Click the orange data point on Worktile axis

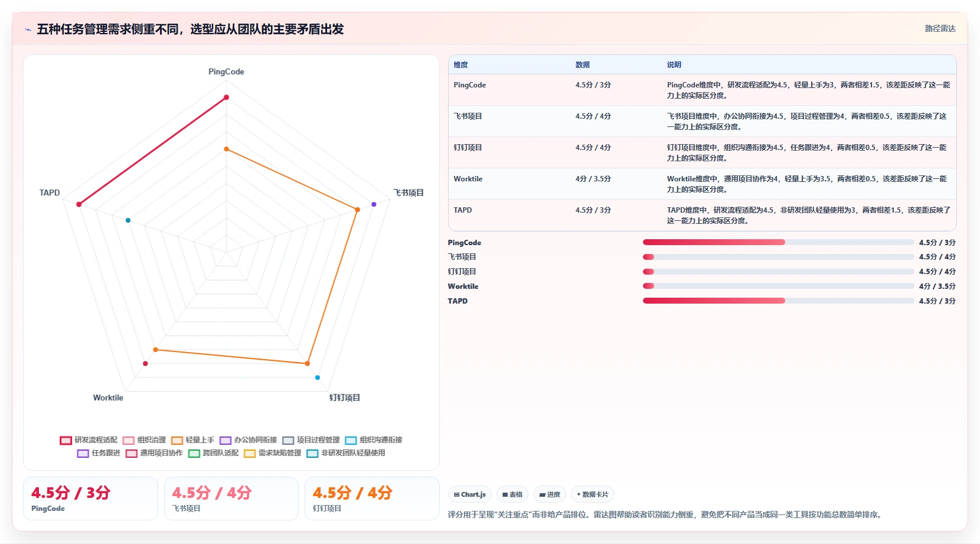coord(156,350)
